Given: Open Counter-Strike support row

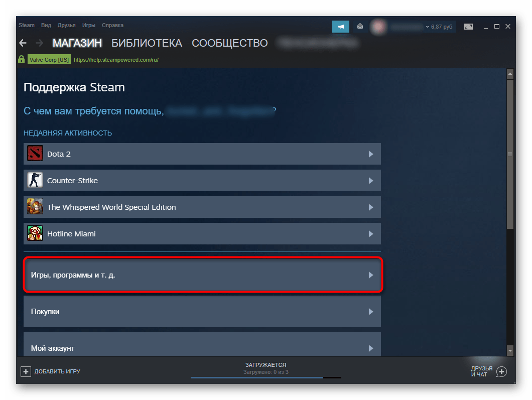Looking at the screenshot, I should click(x=202, y=181).
